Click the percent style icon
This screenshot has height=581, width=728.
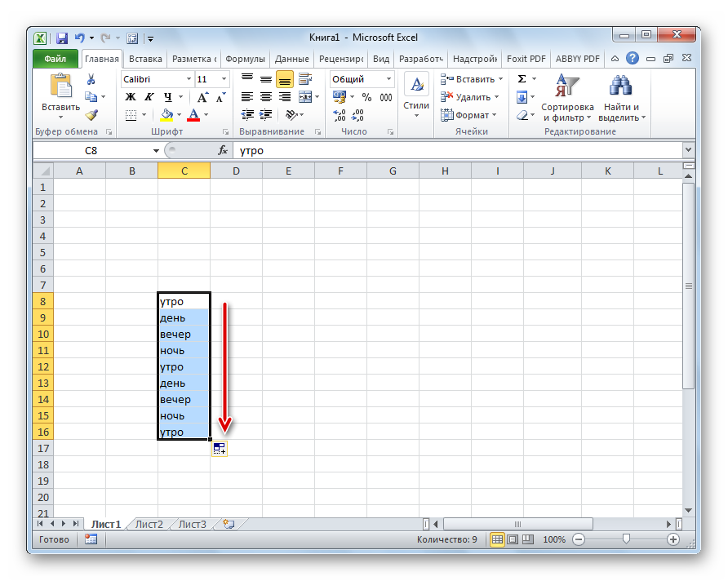pyautogui.click(x=366, y=97)
